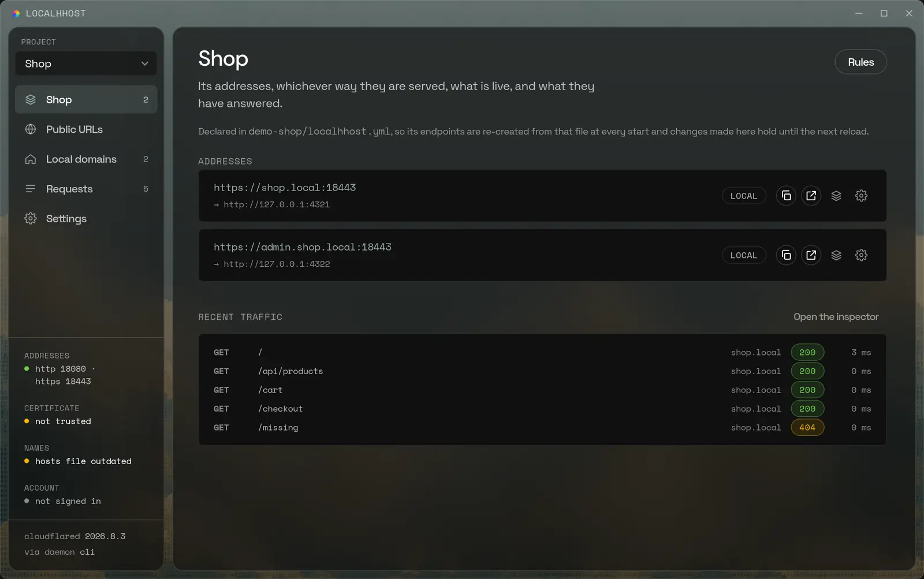Click the 404 status badge for /missing
This screenshot has width=924, height=579.
pos(807,428)
